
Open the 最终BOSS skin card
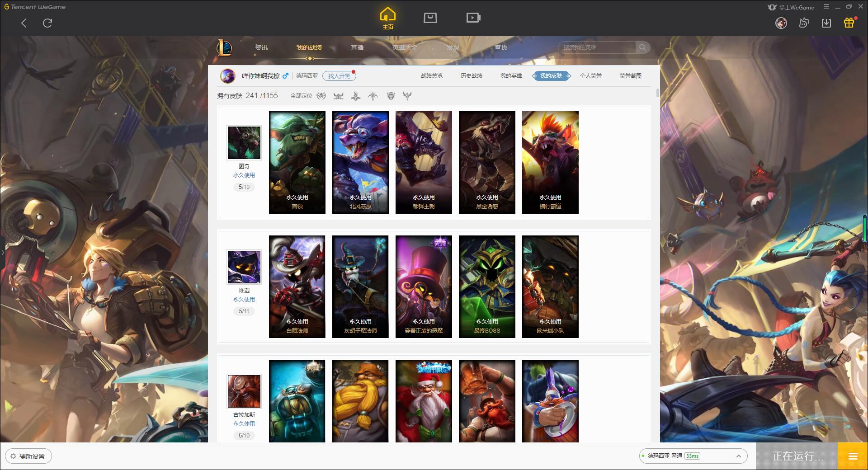[x=487, y=287]
